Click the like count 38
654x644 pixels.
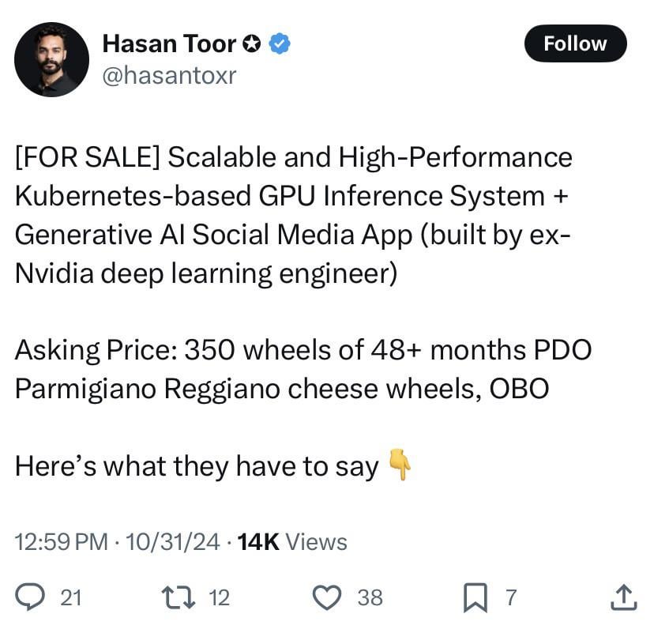370,598
